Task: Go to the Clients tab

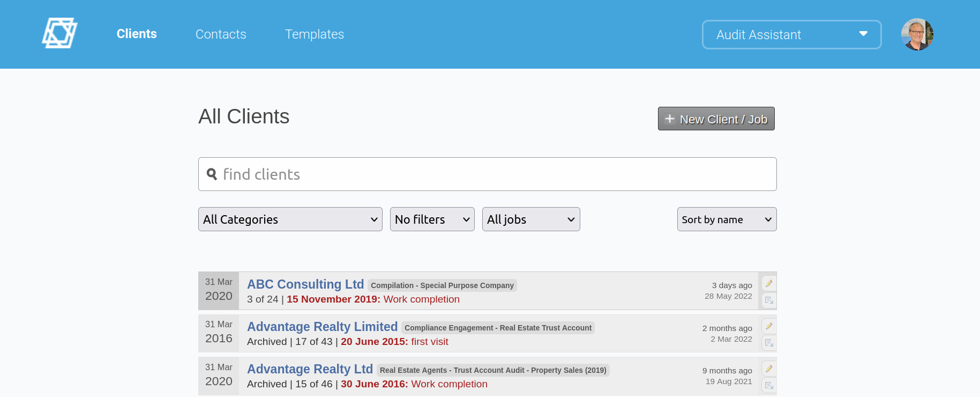Action: click(137, 34)
